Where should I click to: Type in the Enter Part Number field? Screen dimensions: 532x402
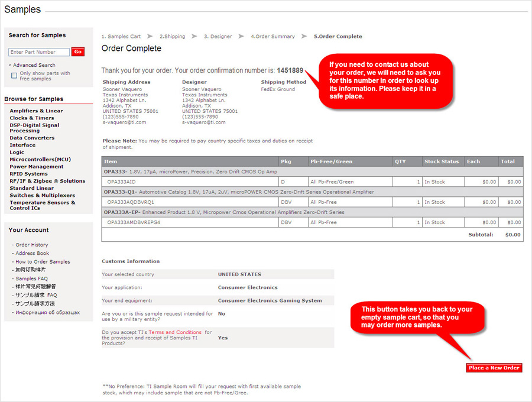point(39,52)
